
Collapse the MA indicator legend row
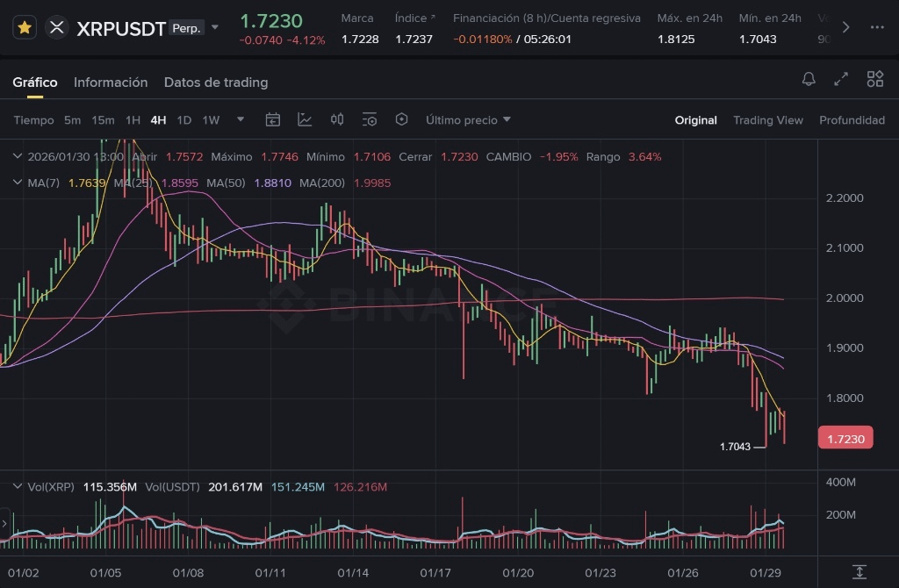click(17, 183)
